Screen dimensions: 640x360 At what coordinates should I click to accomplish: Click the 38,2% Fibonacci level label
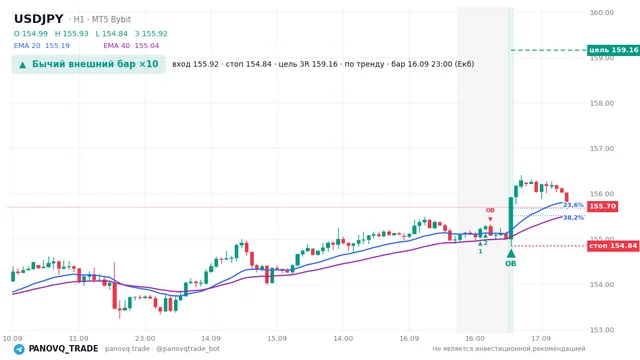point(573,218)
